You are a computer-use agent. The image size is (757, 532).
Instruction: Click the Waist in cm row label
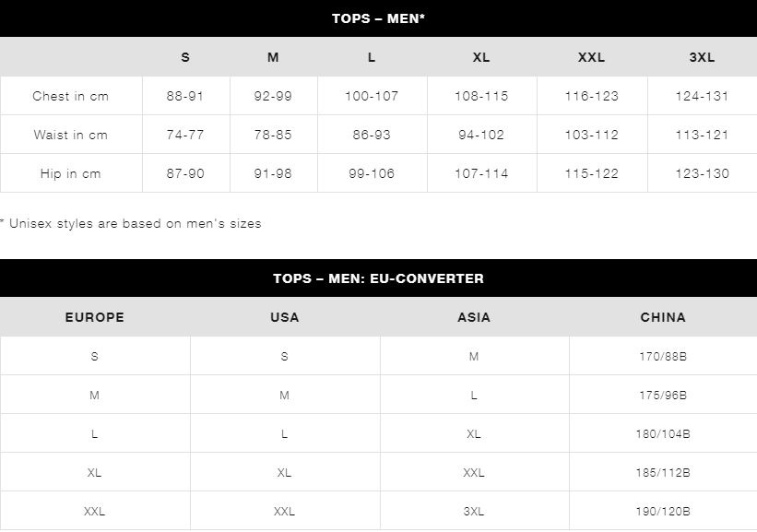pyautogui.click(x=70, y=135)
